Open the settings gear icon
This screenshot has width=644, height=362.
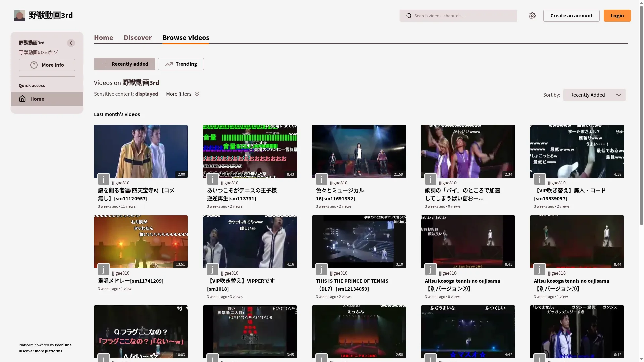tap(532, 16)
